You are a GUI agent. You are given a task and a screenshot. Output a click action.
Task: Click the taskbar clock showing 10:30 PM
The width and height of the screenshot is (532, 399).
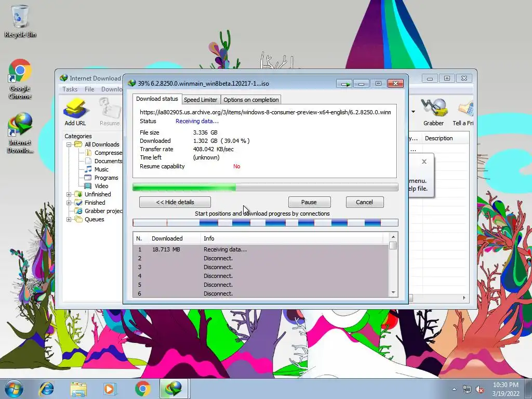506,389
